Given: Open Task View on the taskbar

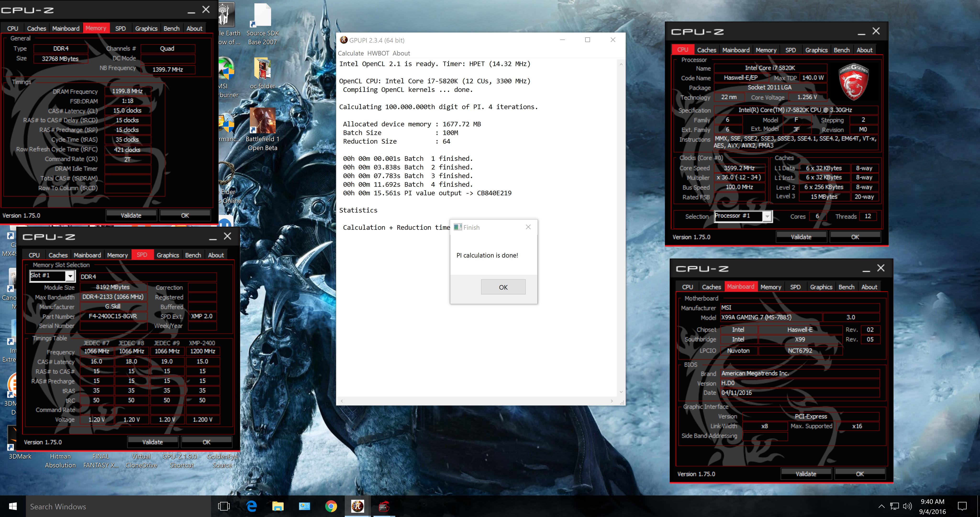Looking at the screenshot, I should [224, 506].
